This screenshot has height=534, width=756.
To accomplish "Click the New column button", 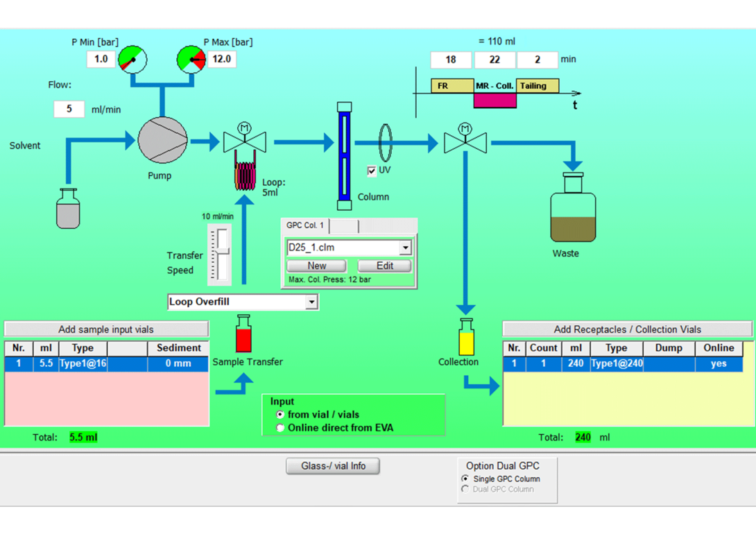I will (x=317, y=266).
